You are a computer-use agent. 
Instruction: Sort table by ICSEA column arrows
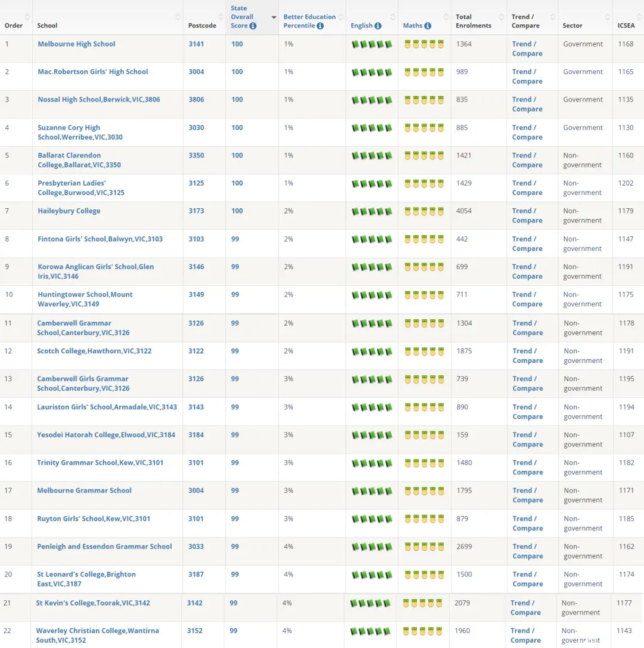640,17
